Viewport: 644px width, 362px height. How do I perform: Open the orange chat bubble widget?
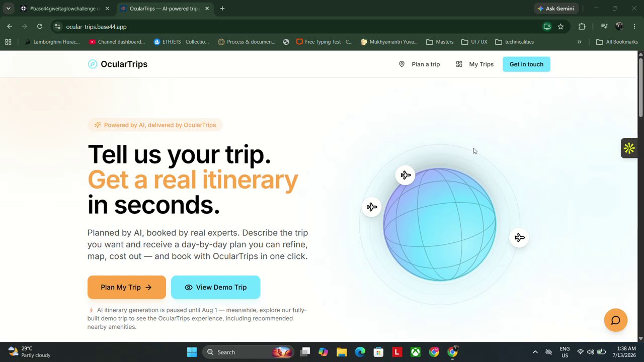[615, 320]
